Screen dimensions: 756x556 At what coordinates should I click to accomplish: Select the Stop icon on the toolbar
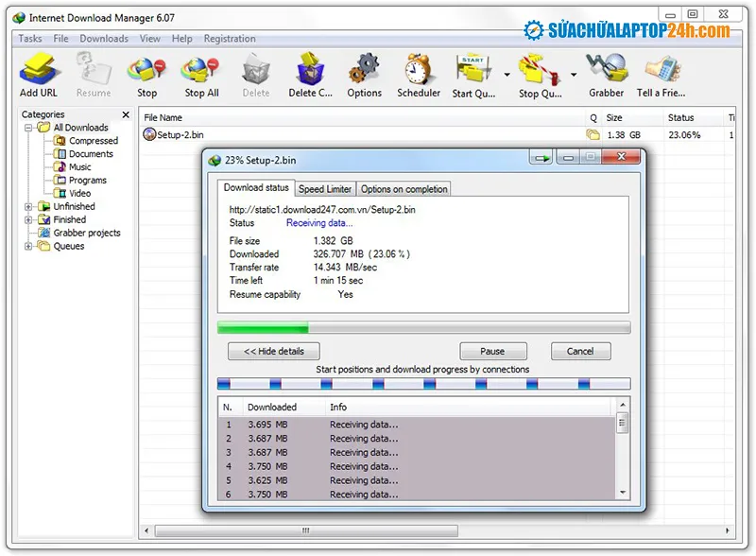(x=146, y=68)
